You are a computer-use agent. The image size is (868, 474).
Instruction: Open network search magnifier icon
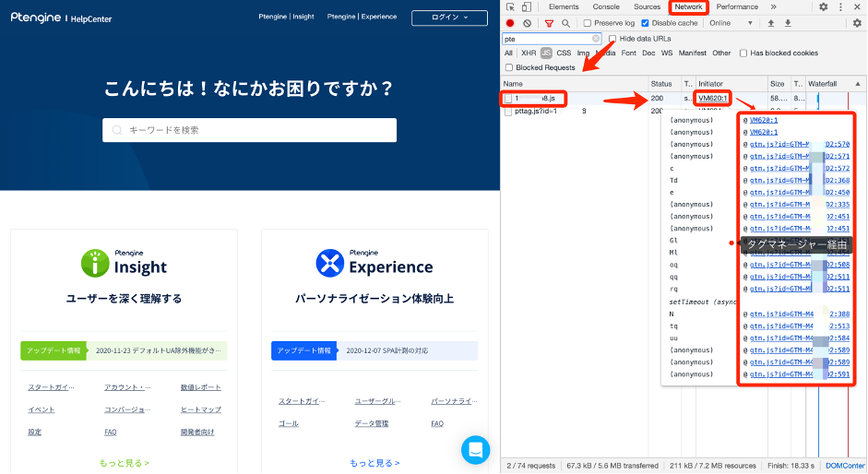point(565,23)
